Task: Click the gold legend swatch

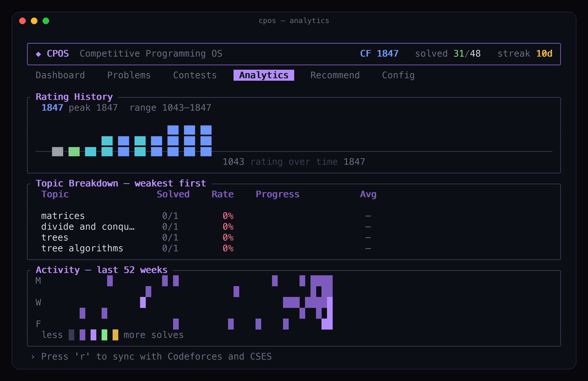Action: tap(115, 335)
